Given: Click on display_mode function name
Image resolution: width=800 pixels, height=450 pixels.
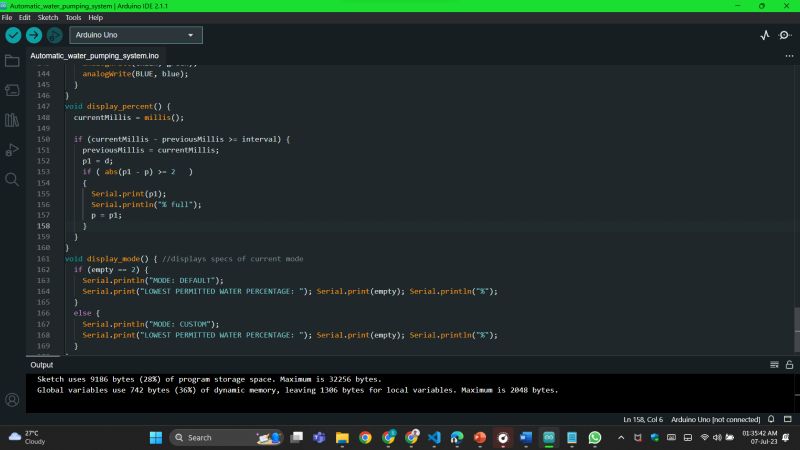Looking at the screenshot, I should pyautogui.click(x=113, y=259).
